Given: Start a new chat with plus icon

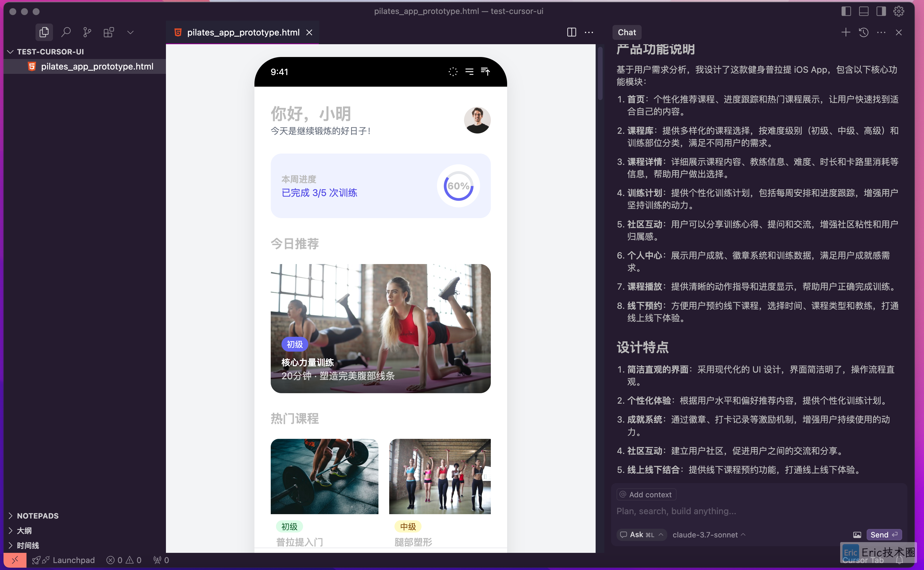Looking at the screenshot, I should click(x=845, y=32).
